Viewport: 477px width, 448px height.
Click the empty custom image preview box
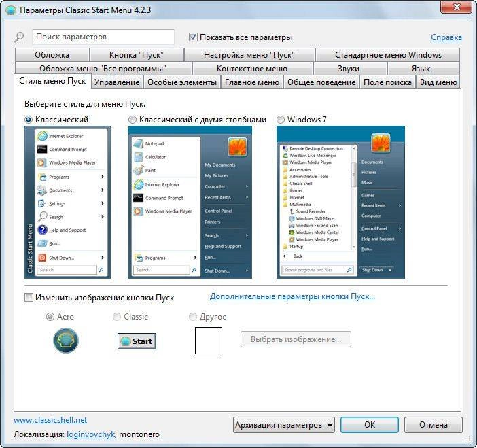(x=209, y=341)
